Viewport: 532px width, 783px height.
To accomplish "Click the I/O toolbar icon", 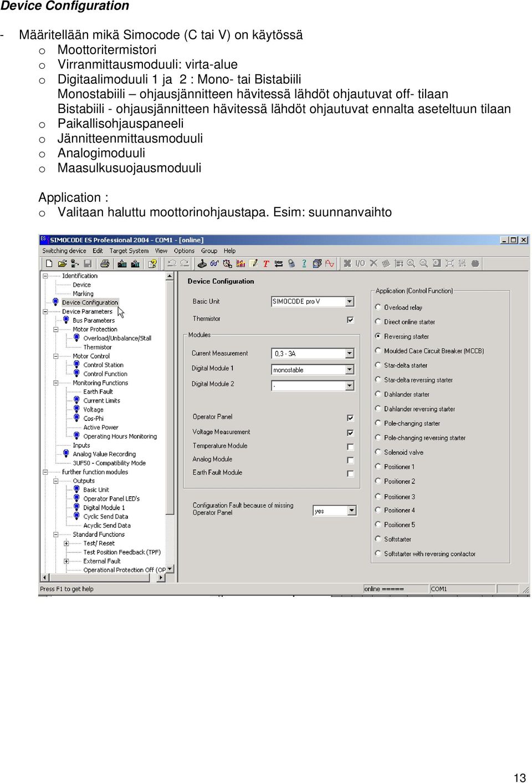I will [x=360, y=263].
